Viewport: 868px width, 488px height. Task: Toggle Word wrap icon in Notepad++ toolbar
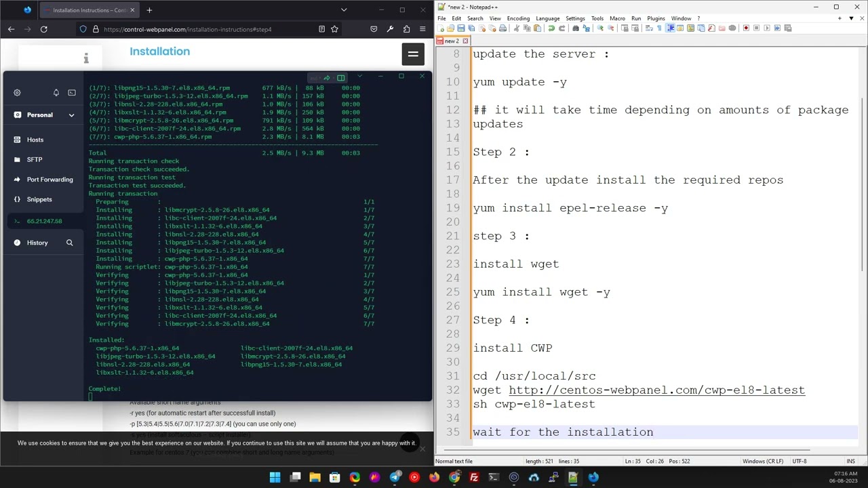click(x=648, y=28)
